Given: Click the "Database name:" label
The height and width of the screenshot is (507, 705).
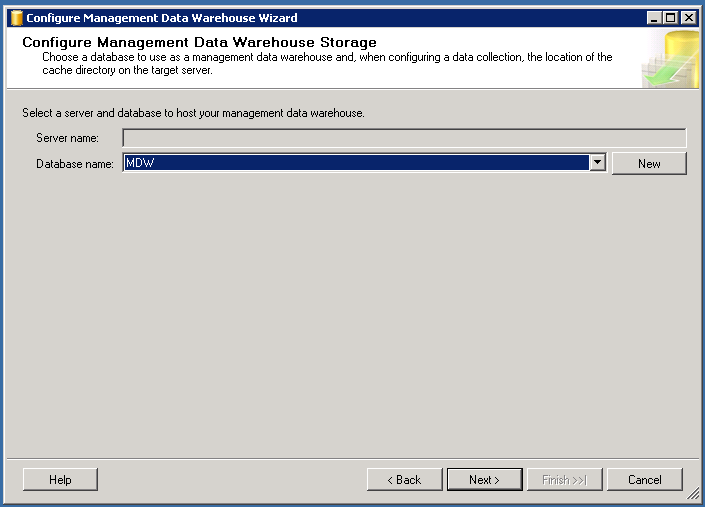Looking at the screenshot, I should coord(75,164).
